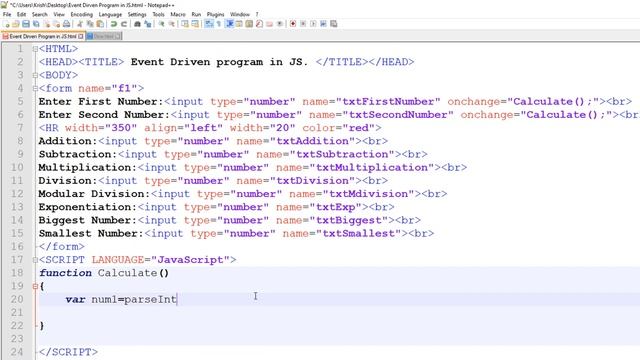Create a new file from the toolbar

pos(7,24)
